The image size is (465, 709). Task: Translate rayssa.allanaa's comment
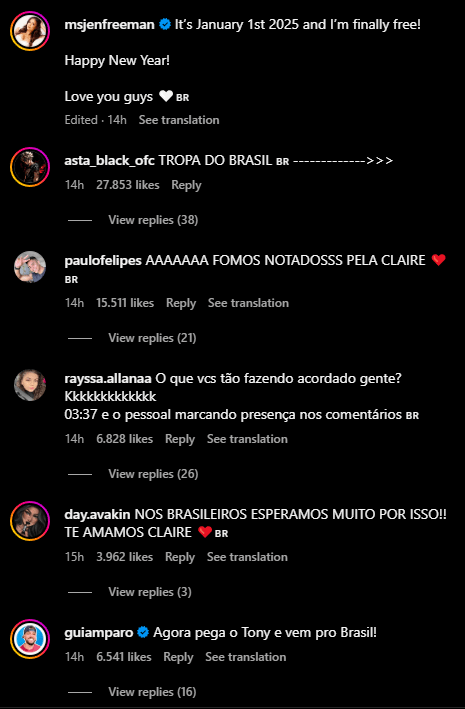(247, 439)
